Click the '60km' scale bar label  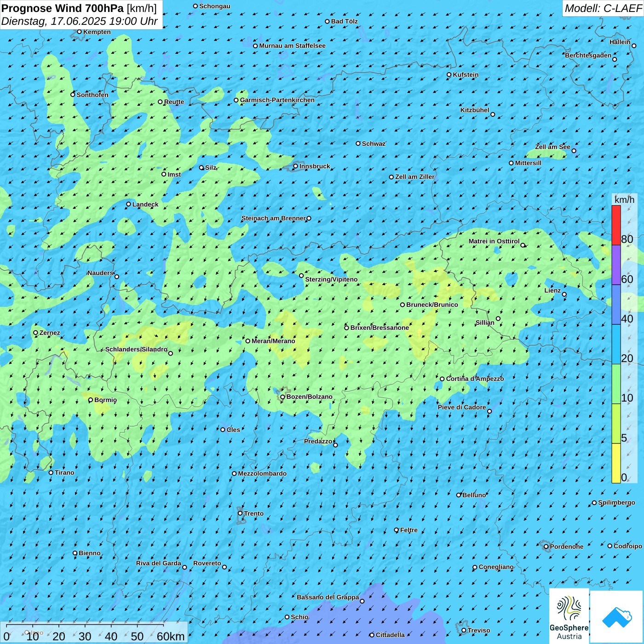click(x=171, y=636)
